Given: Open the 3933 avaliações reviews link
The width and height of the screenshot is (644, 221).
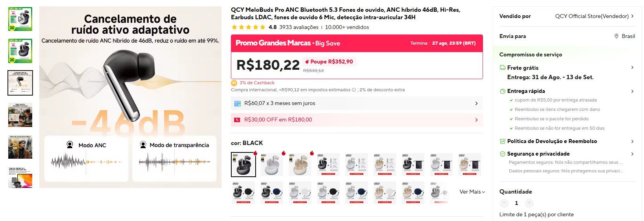Looking at the screenshot, I should [299, 27].
